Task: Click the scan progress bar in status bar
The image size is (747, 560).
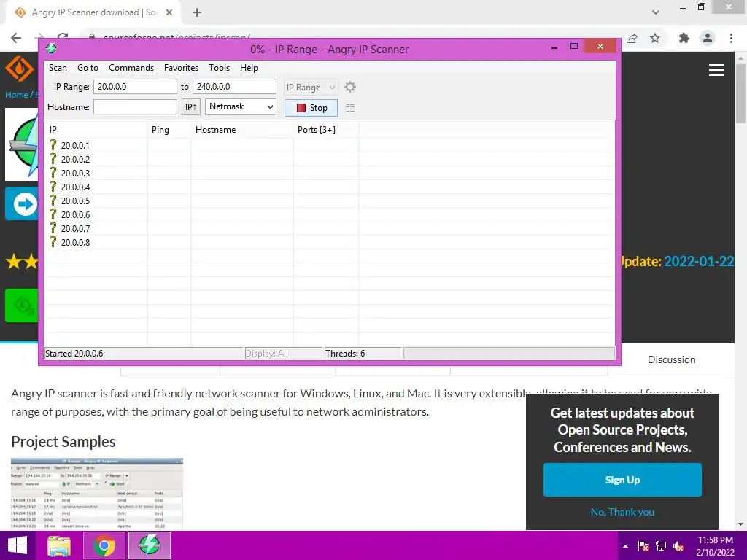Action: click(x=508, y=354)
